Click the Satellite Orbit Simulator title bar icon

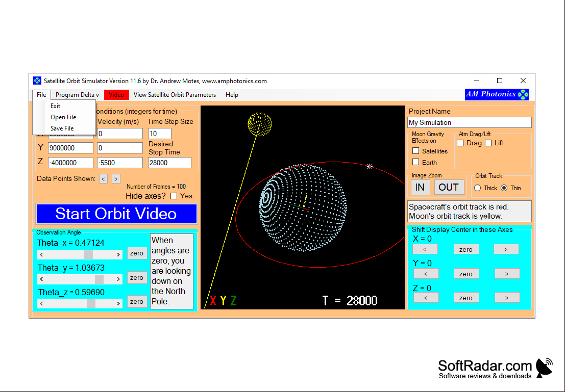pyautogui.click(x=37, y=81)
